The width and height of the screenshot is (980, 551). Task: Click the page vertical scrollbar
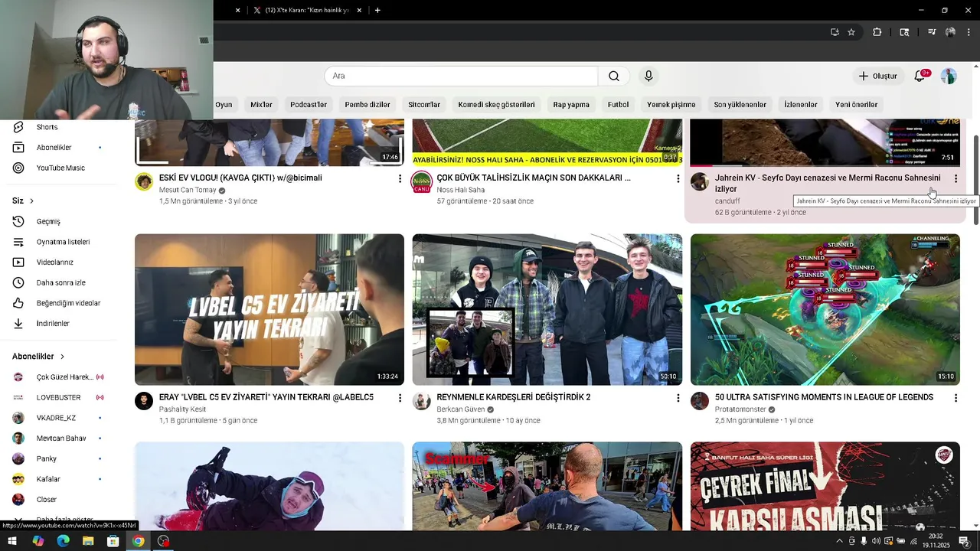click(976, 180)
